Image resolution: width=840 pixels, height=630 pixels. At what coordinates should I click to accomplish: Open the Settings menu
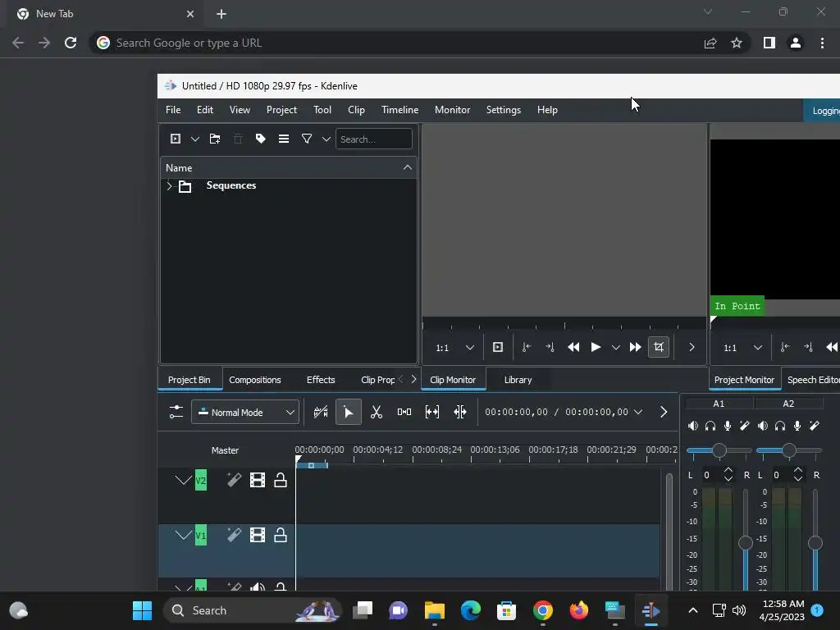(x=503, y=110)
